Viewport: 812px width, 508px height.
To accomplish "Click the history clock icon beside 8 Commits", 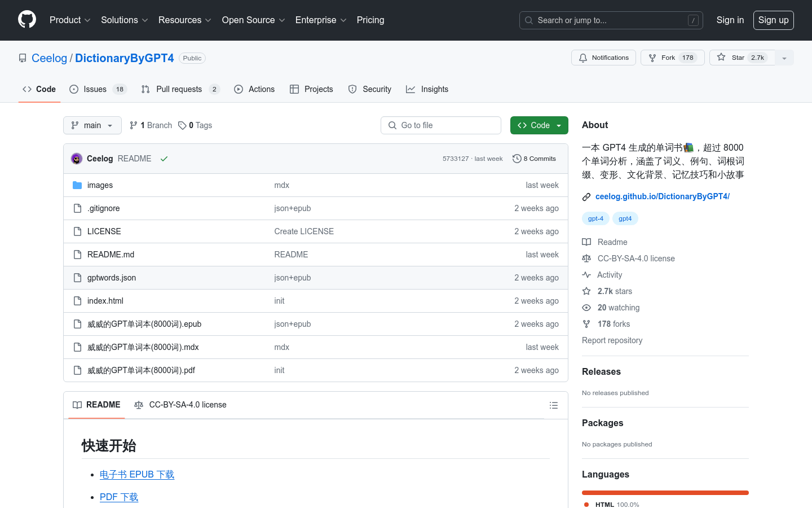I will pyautogui.click(x=517, y=159).
